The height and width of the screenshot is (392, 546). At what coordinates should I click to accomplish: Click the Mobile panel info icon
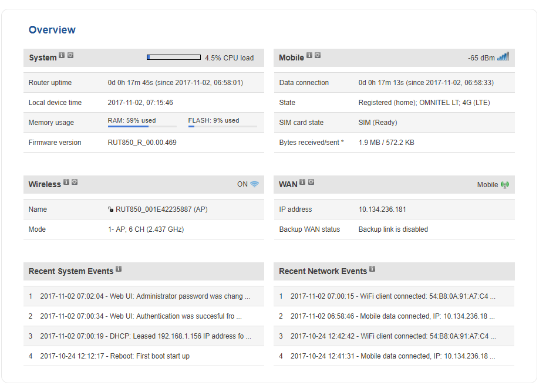click(309, 56)
